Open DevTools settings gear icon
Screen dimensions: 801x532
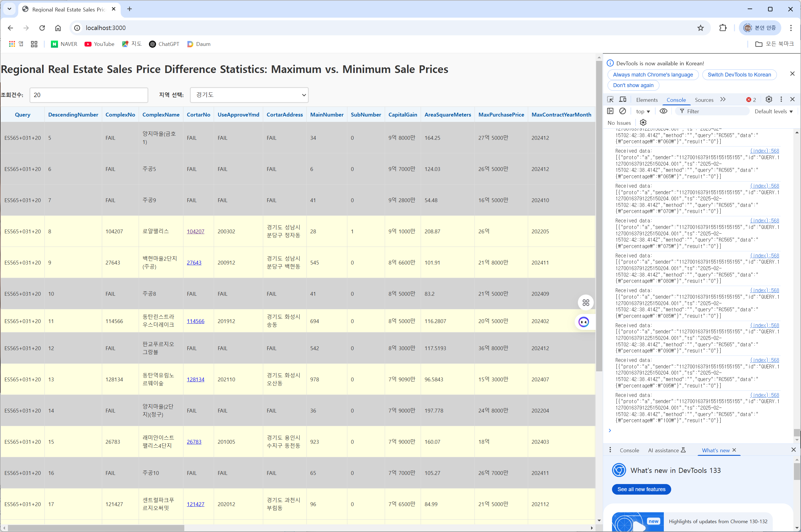769,99
